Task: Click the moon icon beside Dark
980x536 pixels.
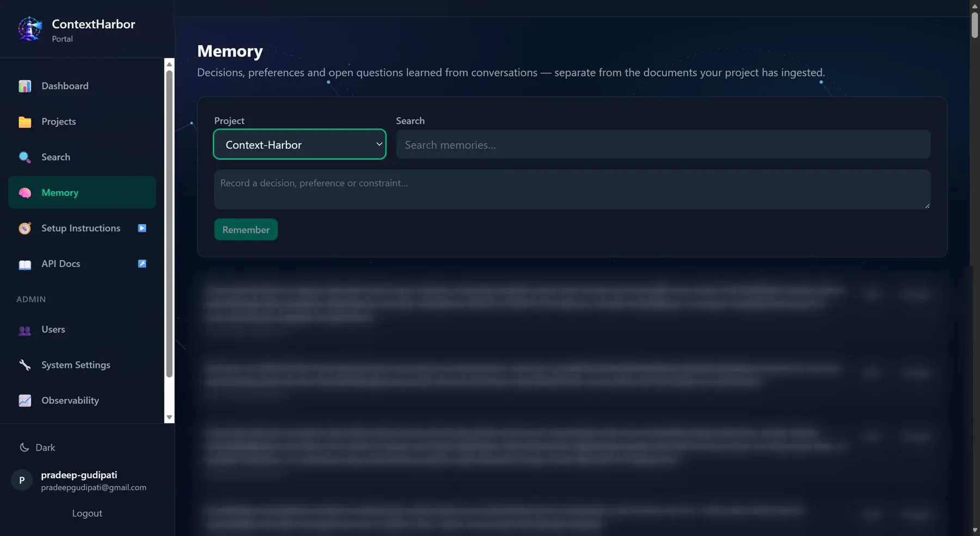Action: (24, 447)
